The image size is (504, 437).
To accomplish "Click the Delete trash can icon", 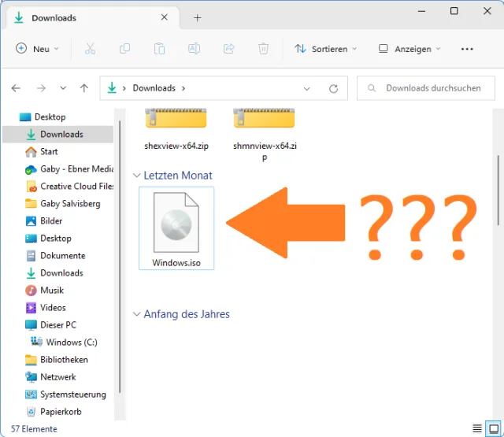I will pyautogui.click(x=264, y=49).
